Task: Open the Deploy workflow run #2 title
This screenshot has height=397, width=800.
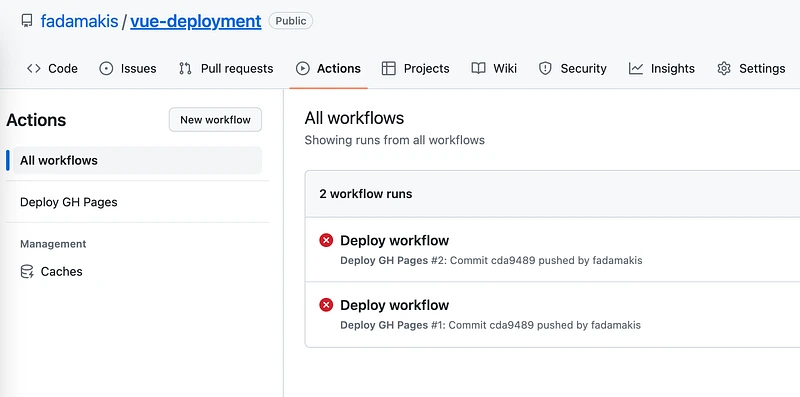Action: 394,240
